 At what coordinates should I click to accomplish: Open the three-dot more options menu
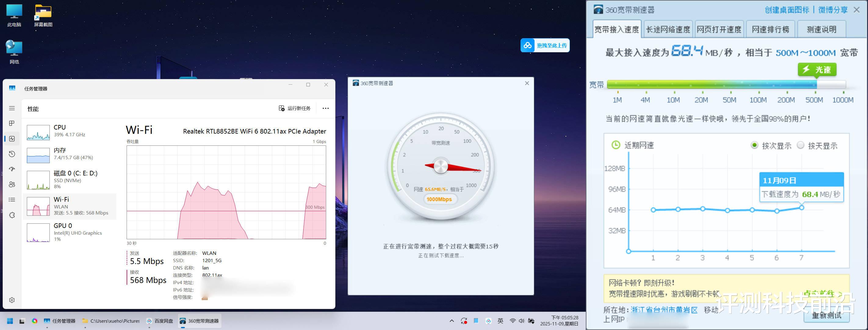(x=326, y=108)
